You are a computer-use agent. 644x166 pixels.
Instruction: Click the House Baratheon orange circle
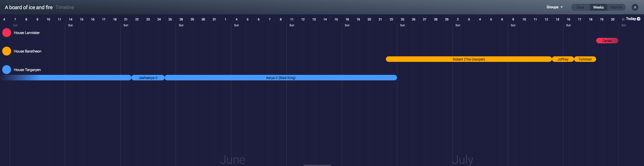click(7, 51)
